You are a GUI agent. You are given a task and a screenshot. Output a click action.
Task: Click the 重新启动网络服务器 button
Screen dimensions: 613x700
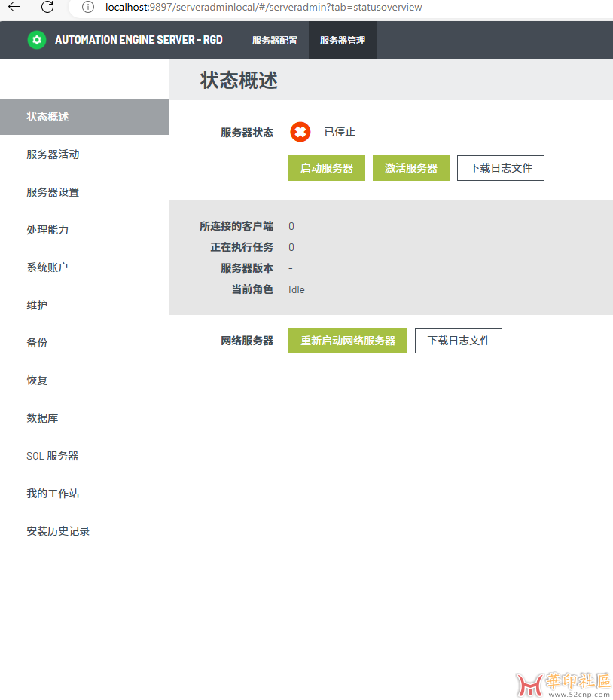point(348,341)
